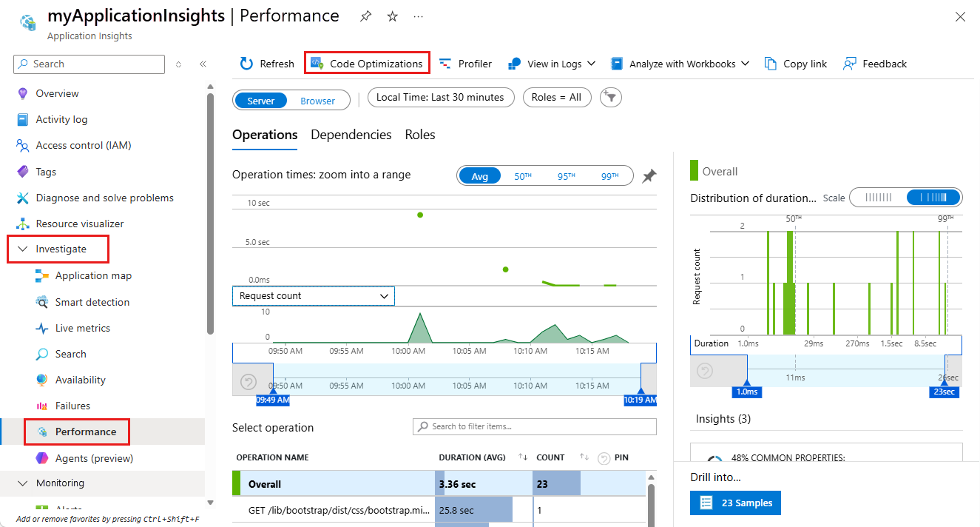Click the Copy link icon
980x527 pixels.
coord(771,64)
